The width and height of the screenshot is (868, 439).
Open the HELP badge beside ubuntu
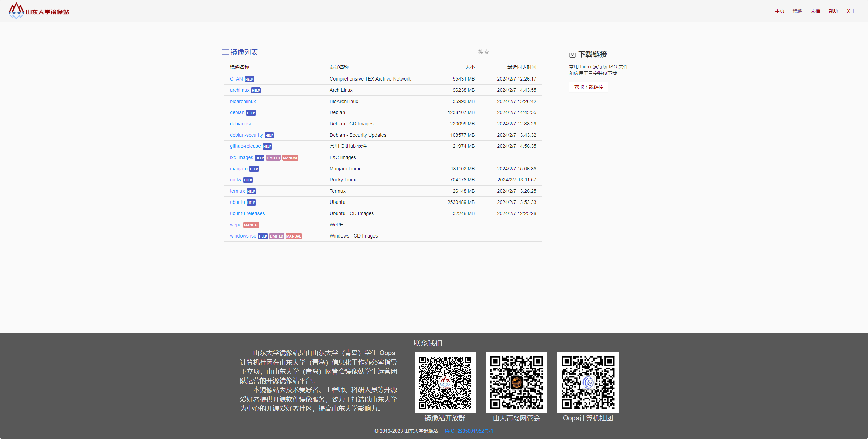coord(251,203)
